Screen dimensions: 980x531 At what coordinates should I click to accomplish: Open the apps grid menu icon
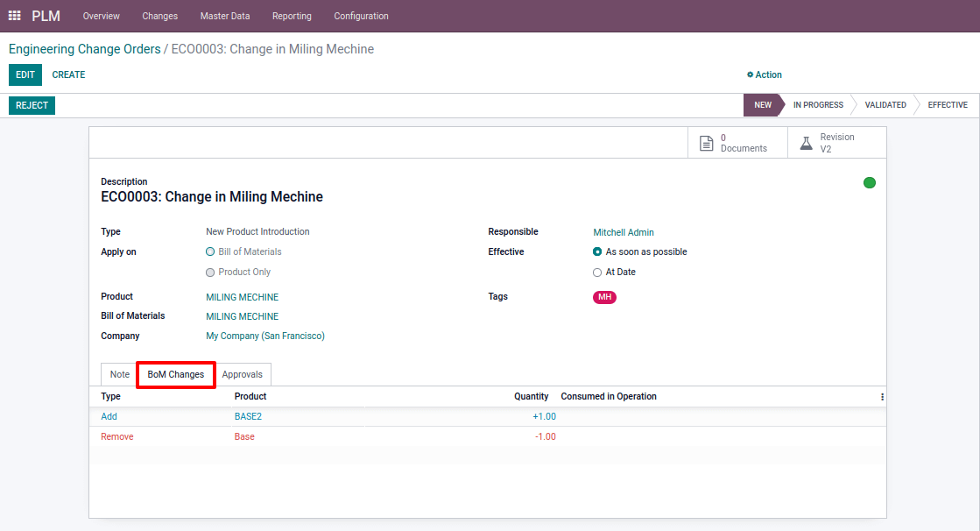coord(14,16)
